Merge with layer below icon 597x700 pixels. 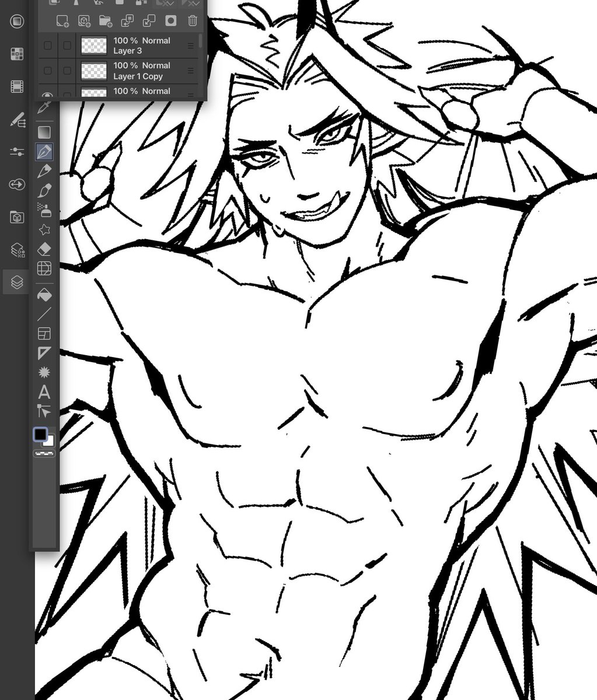point(149,21)
